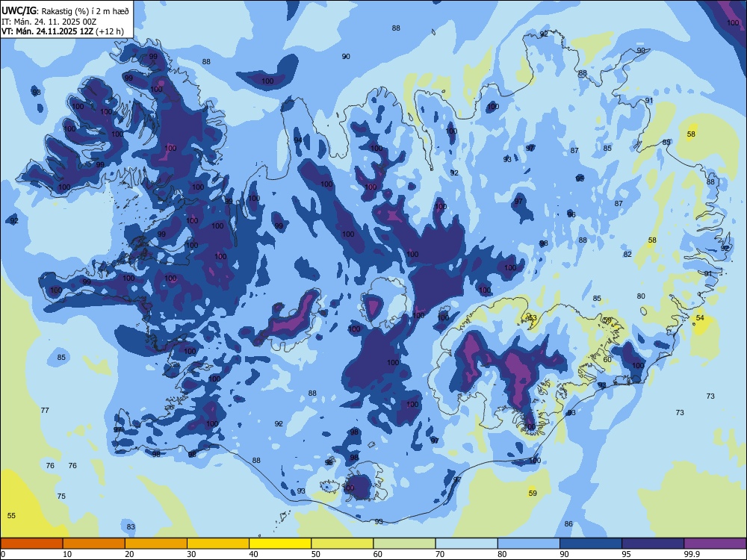Select the '83' humidity value on the map

click(x=131, y=526)
